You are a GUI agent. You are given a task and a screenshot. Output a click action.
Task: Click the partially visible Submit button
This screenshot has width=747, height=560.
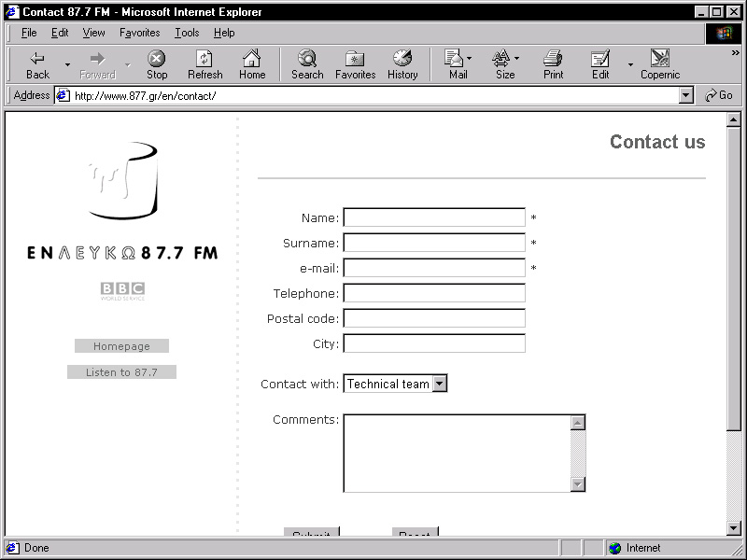(x=312, y=531)
